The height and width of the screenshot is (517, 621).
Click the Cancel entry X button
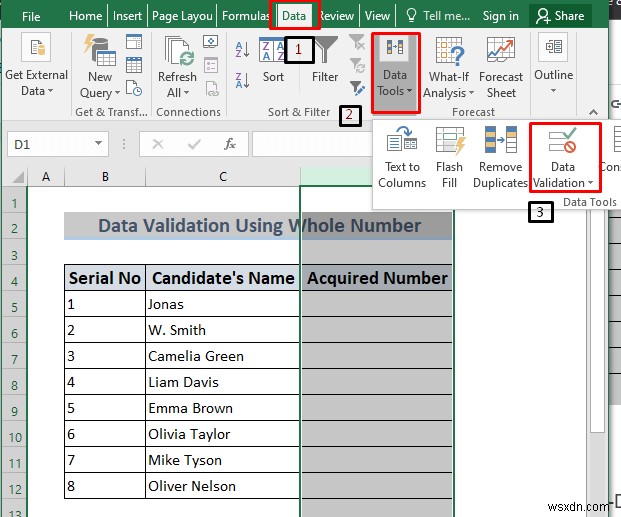[158, 144]
